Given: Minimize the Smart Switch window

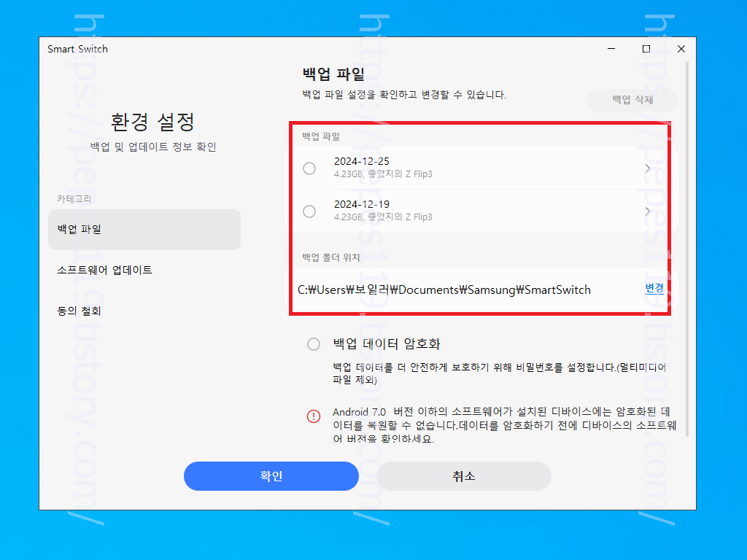Looking at the screenshot, I should (x=611, y=49).
